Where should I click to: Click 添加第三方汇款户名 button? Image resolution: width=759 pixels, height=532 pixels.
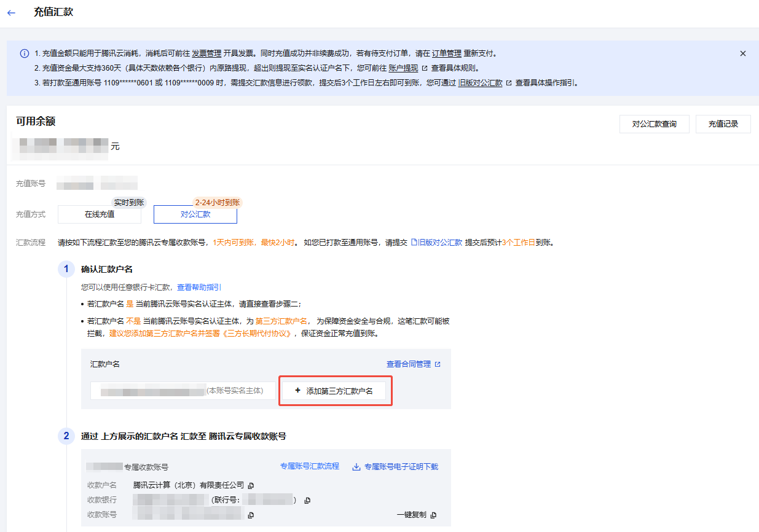334,391
